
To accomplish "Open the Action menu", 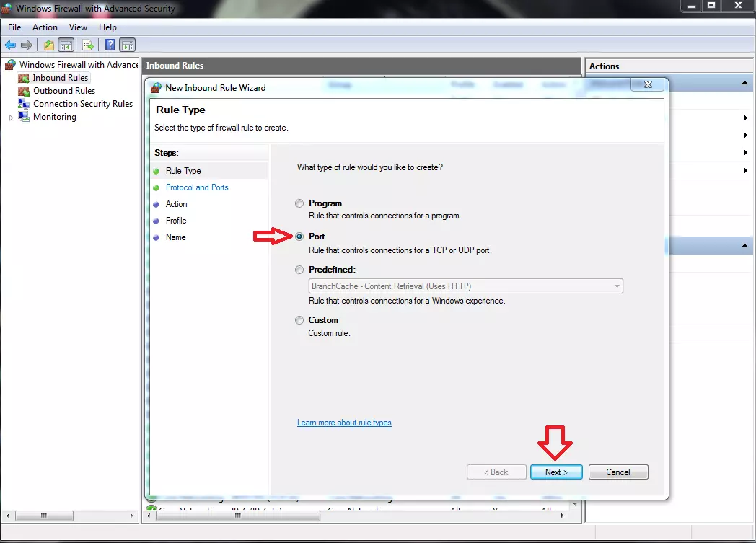I will point(45,27).
